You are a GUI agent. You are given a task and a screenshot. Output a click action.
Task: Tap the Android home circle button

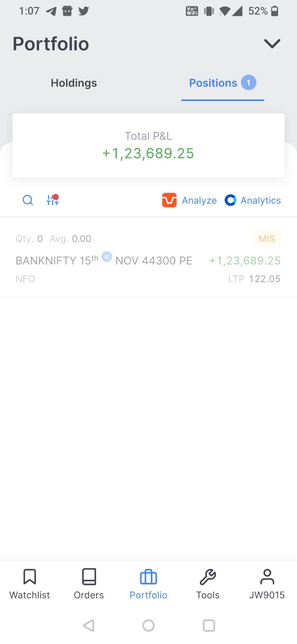pyautogui.click(x=148, y=625)
